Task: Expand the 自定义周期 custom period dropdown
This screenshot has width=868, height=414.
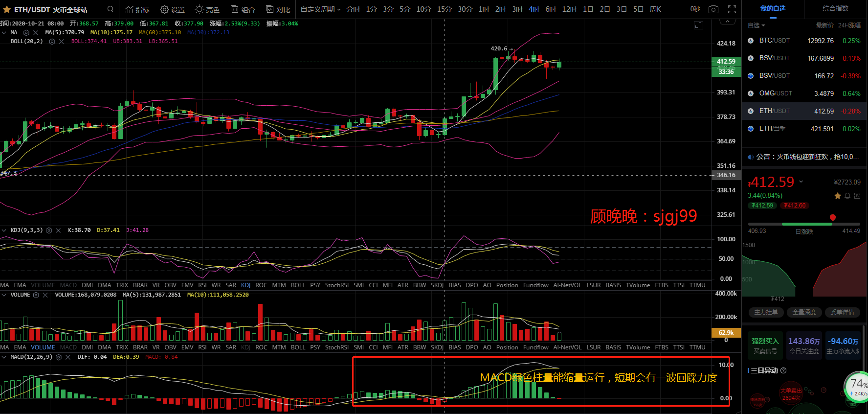Action: pos(321,9)
